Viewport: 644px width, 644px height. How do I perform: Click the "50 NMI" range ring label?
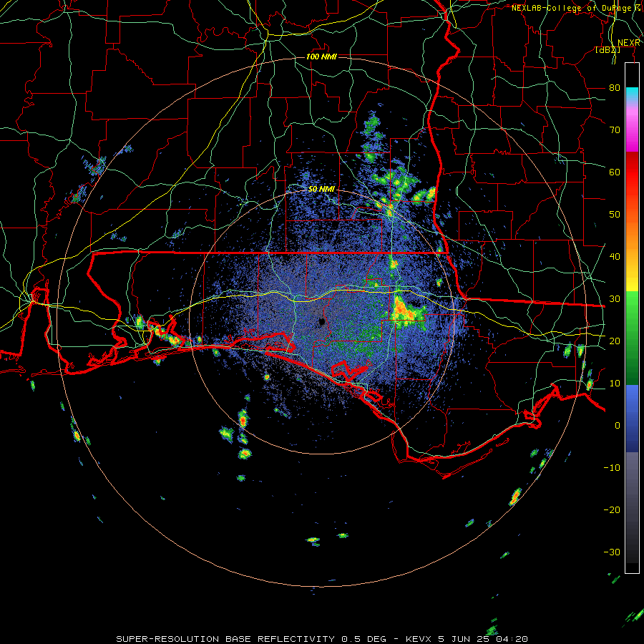point(321,190)
